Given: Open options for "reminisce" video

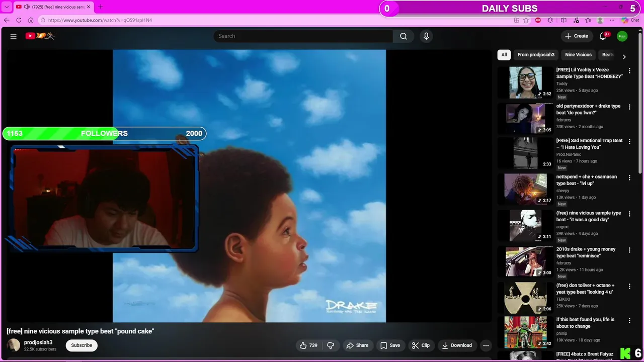Looking at the screenshot, I should (x=629, y=250).
